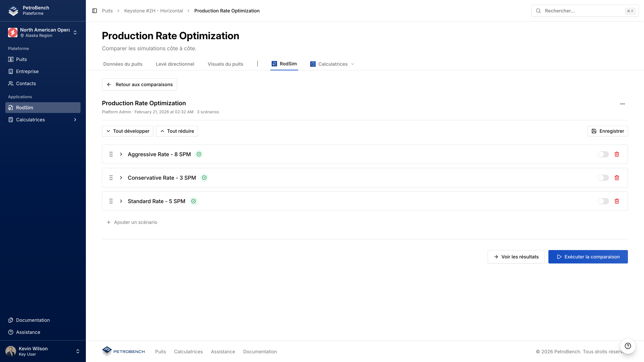Switch on Standard Rate - 5 SPM toggle

[603, 201]
